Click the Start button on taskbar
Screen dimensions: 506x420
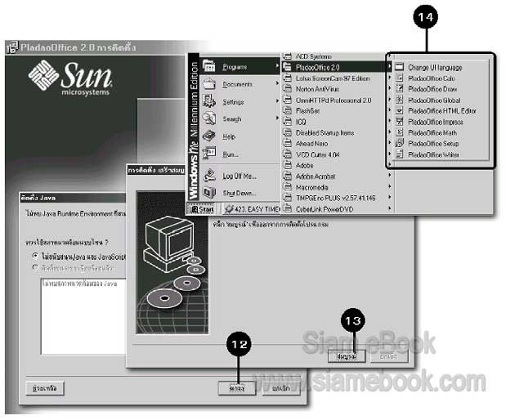pos(203,209)
